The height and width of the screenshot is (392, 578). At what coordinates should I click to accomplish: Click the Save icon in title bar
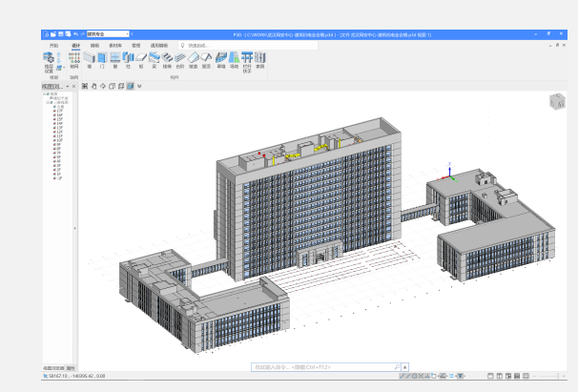pos(61,34)
